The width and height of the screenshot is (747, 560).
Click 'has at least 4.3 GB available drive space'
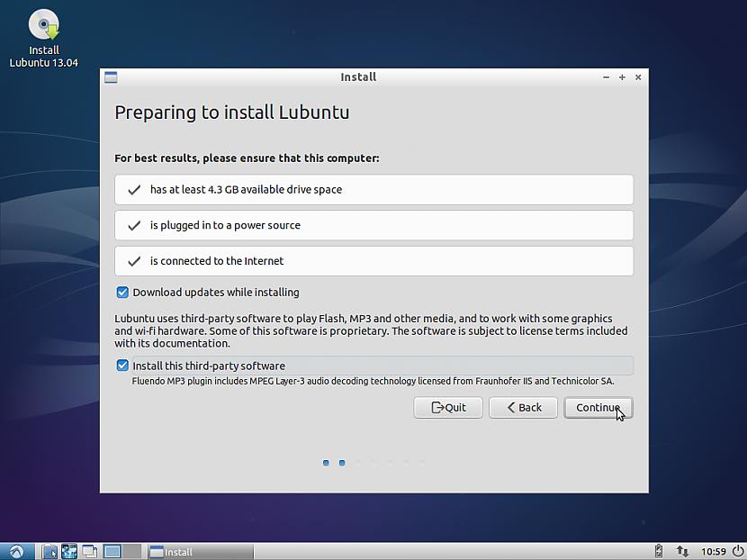(x=374, y=190)
